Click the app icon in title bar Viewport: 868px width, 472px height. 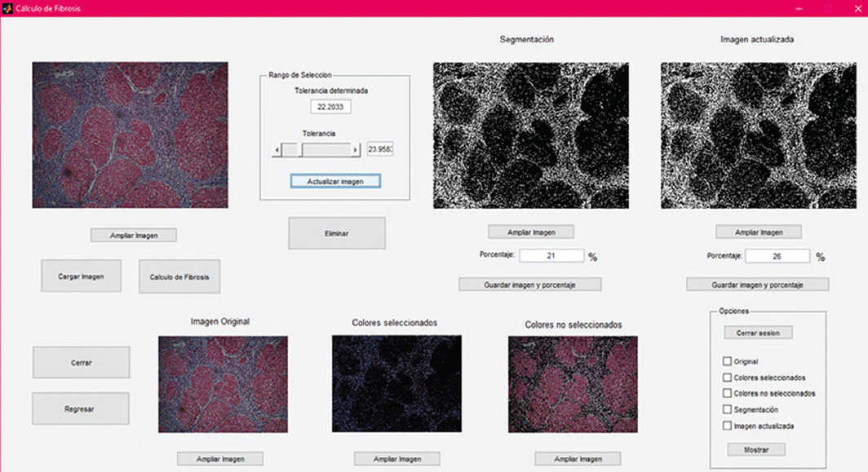[7, 8]
